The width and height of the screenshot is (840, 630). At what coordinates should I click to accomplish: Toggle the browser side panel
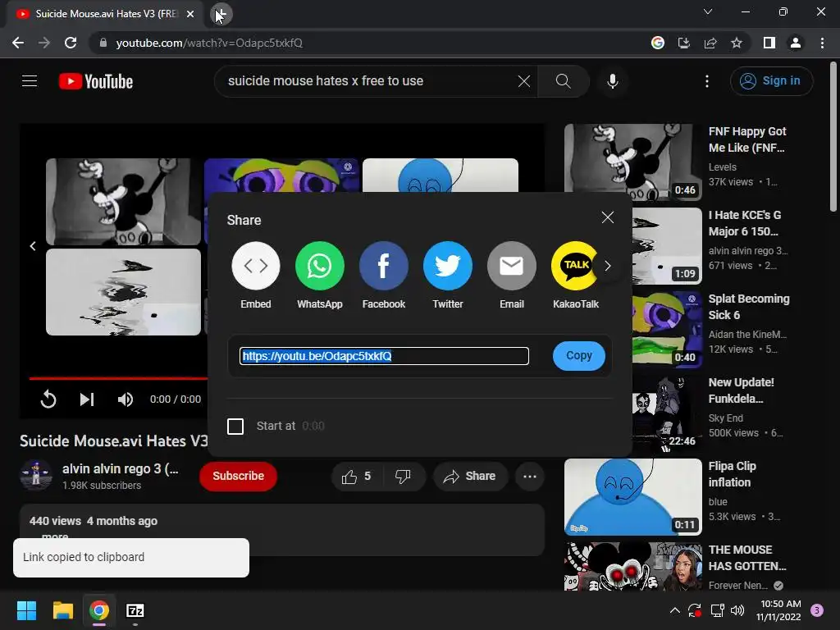coord(769,43)
